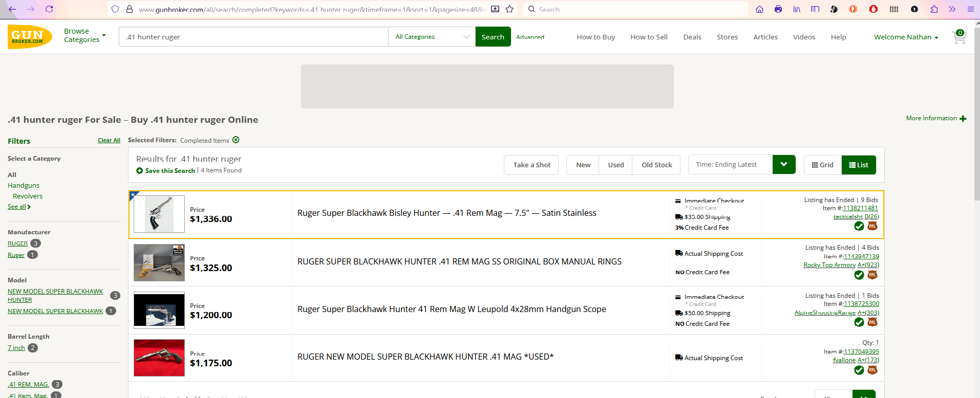Open item number 1138725300 link

click(861, 304)
